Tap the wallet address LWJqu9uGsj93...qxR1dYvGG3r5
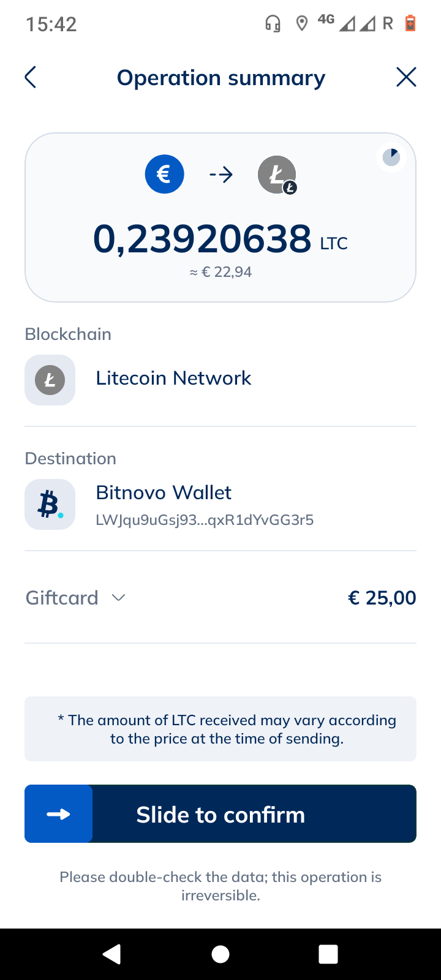Image resolution: width=441 pixels, height=980 pixels. [205, 520]
